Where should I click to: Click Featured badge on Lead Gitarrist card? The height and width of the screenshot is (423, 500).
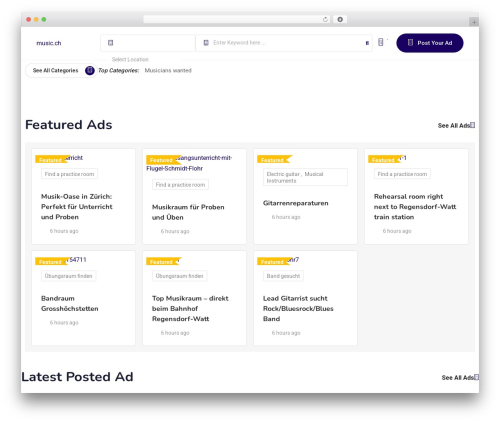pos(274,262)
